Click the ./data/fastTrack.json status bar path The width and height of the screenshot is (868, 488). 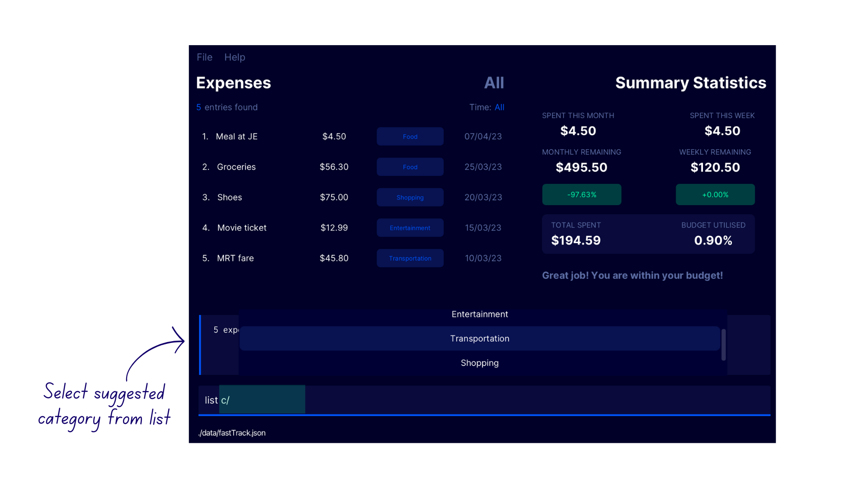coord(232,433)
